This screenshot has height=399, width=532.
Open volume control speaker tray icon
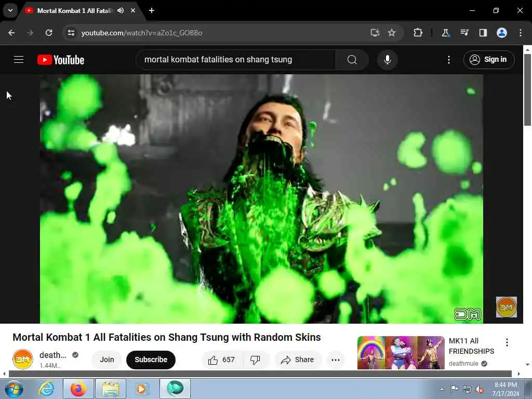tap(480, 389)
